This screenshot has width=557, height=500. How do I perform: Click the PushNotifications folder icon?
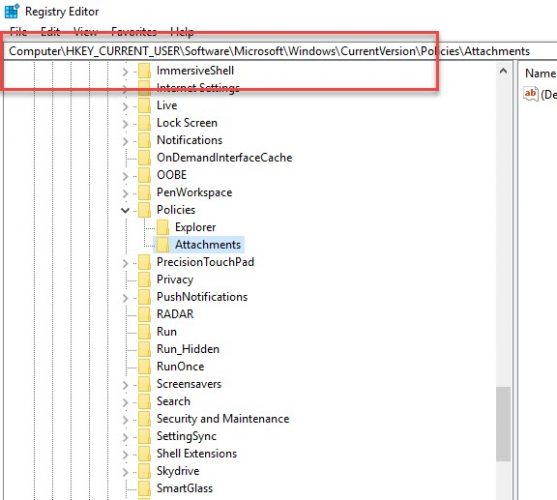144,297
